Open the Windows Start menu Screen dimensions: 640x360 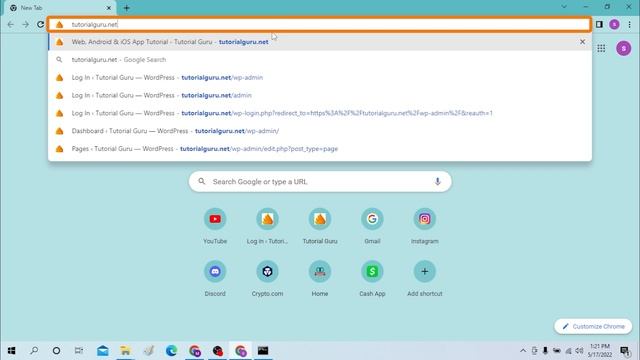(x=11, y=351)
